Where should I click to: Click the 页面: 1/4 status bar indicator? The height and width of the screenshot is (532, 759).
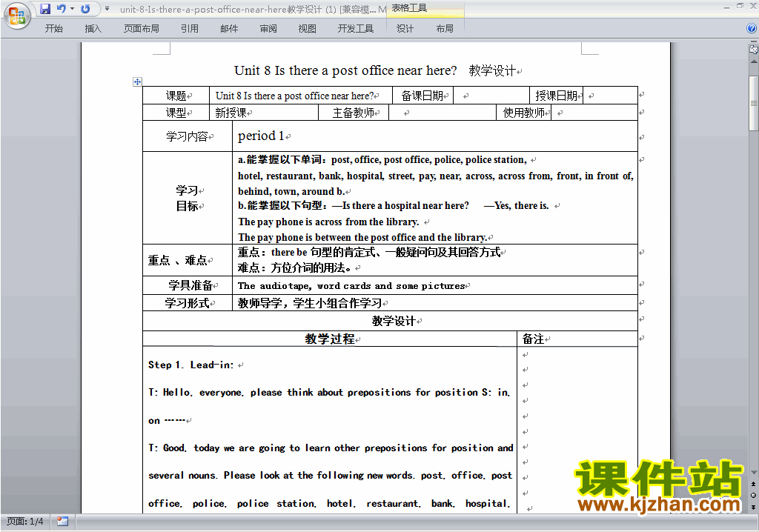point(25,522)
